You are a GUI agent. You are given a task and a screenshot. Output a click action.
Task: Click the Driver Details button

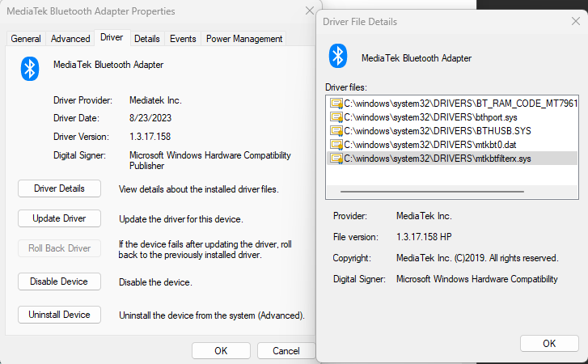(59, 188)
